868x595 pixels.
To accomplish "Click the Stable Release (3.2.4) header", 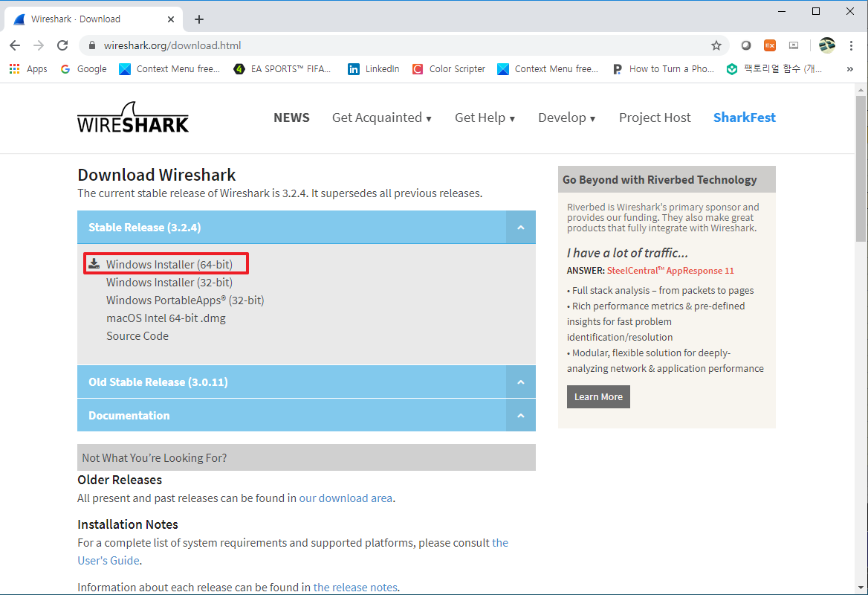I will click(x=306, y=227).
